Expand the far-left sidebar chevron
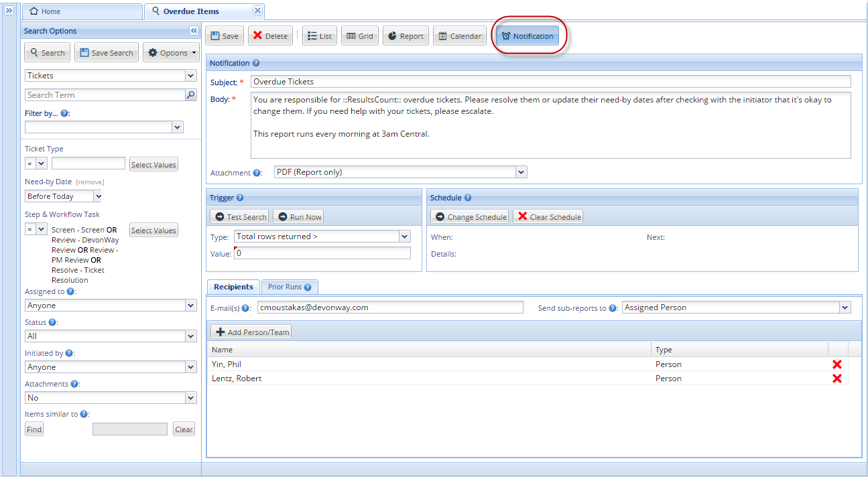Image resolution: width=868 pixels, height=477 pixels. tap(9, 11)
